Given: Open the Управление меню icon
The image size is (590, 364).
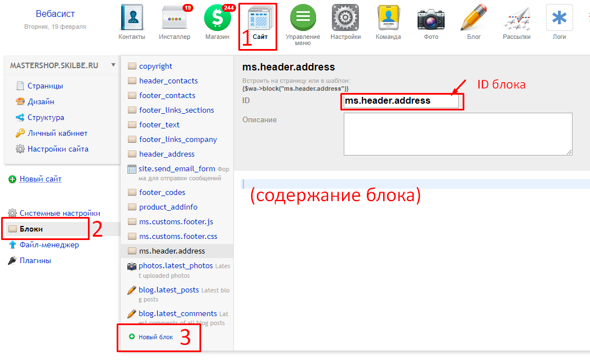Looking at the screenshot, I should click(303, 17).
